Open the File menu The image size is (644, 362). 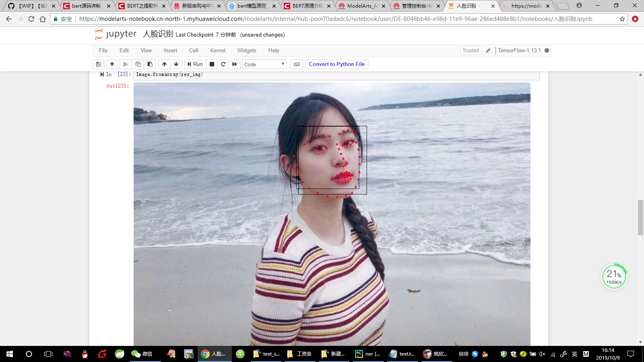(103, 50)
